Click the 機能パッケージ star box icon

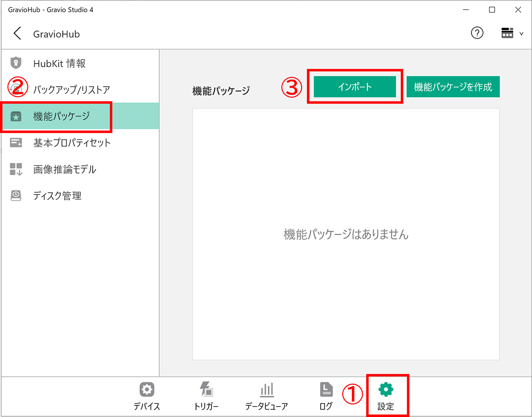pos(16,116)
